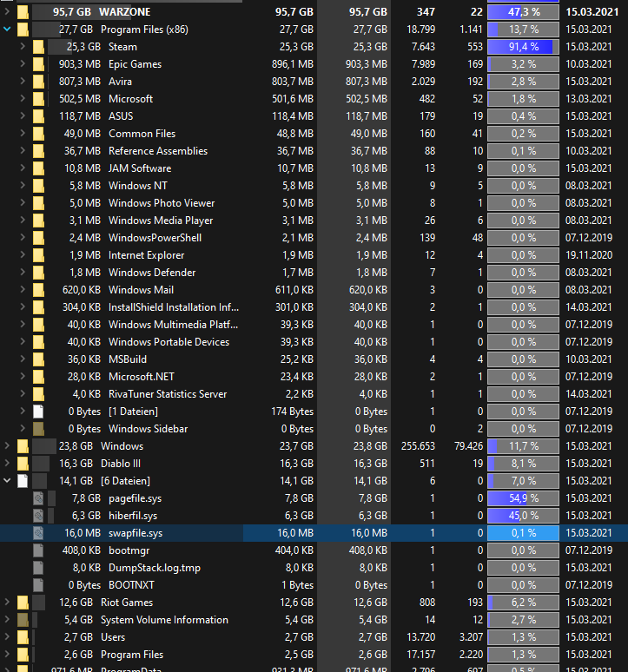628x672 pixels.
Task: Click the DumpStack.log.tmp file icon
Action: click(38, 568)
